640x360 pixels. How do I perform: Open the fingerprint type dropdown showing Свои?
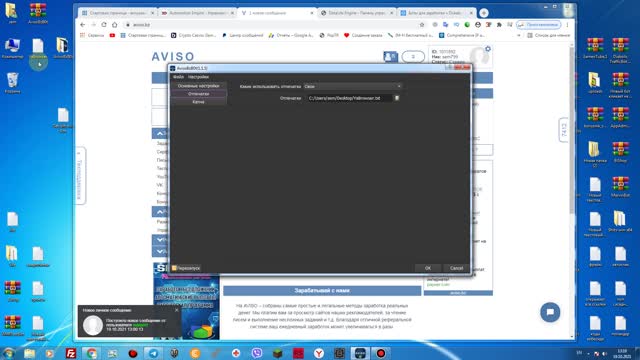click(352, 87)
